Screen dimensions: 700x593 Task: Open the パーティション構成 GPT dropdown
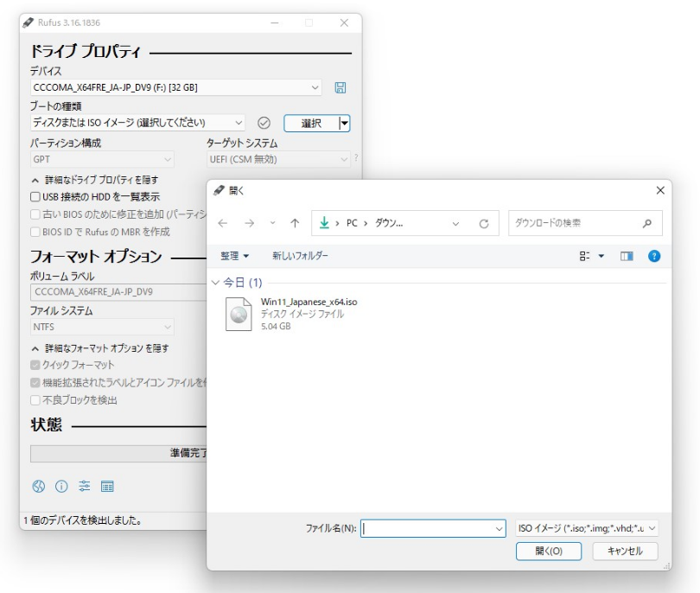click(102, 159)
